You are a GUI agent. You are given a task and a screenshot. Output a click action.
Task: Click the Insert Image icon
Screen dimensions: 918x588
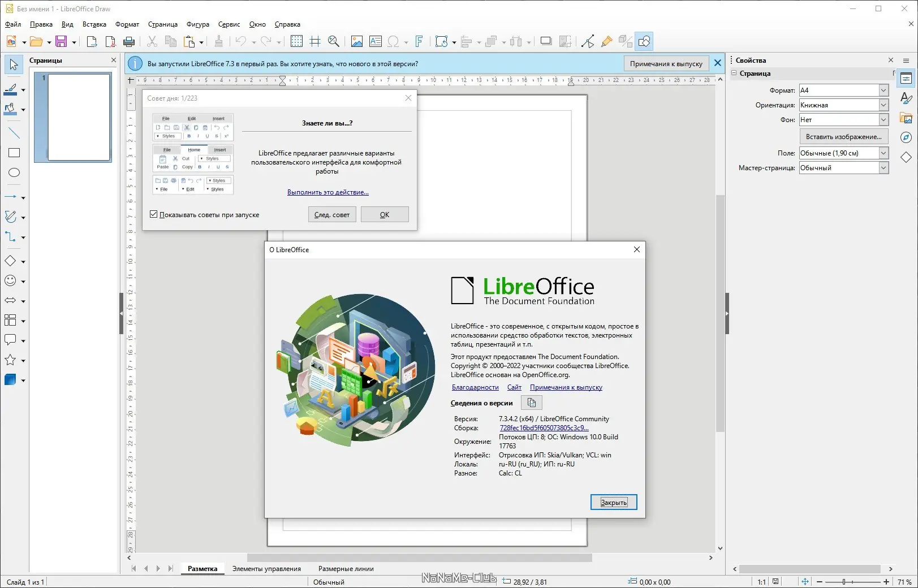click(x=357, y=41)
